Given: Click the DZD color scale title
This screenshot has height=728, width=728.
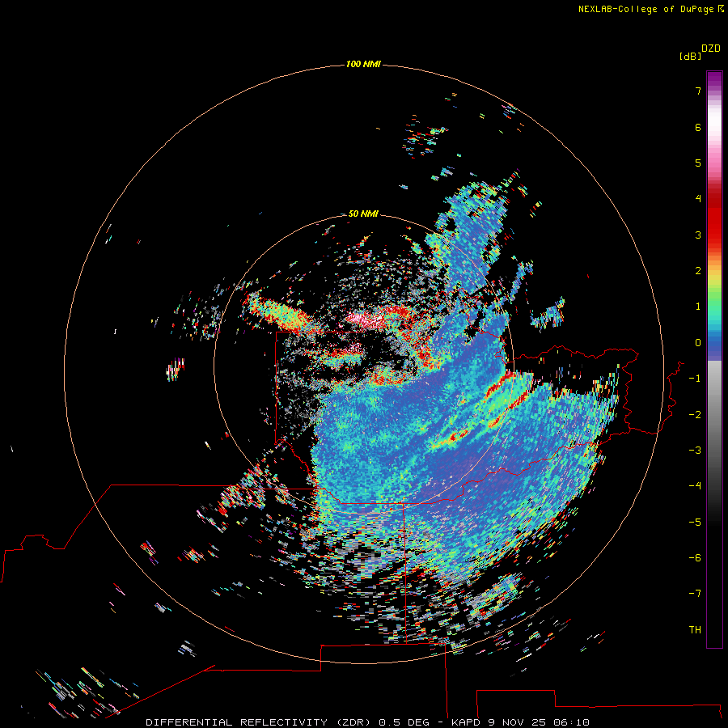Looking at the screenshot, I should click(x=711, y=49).
